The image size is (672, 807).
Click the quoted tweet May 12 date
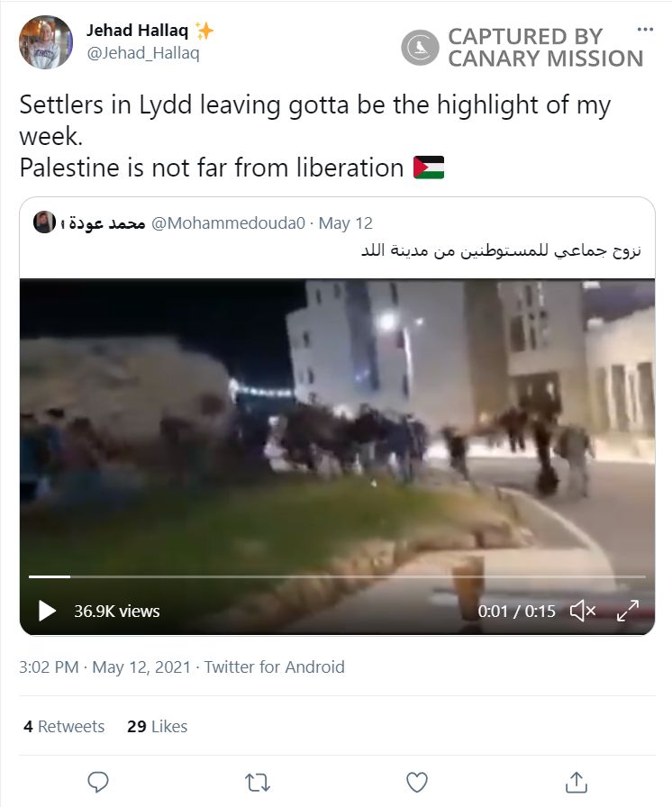point(345,222)
